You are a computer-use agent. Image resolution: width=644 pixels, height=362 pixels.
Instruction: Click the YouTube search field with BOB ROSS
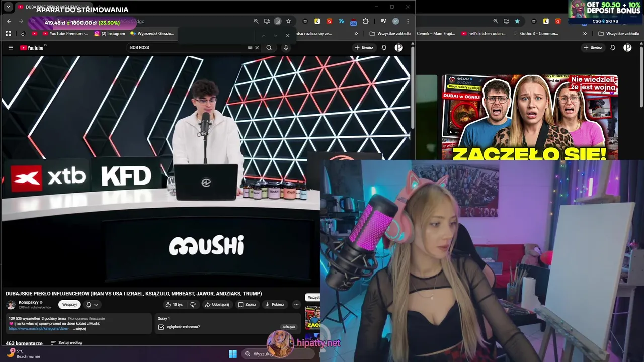[186, 48]
